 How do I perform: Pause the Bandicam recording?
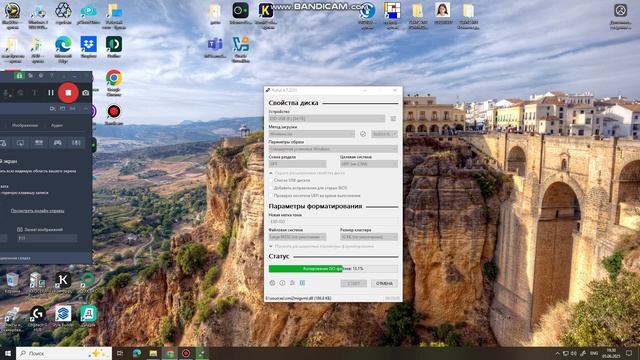point(51,93)
